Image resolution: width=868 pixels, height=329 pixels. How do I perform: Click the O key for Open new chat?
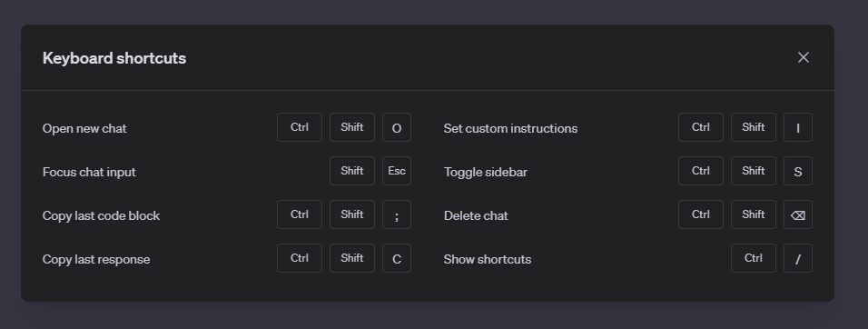[x=397, y=128]
